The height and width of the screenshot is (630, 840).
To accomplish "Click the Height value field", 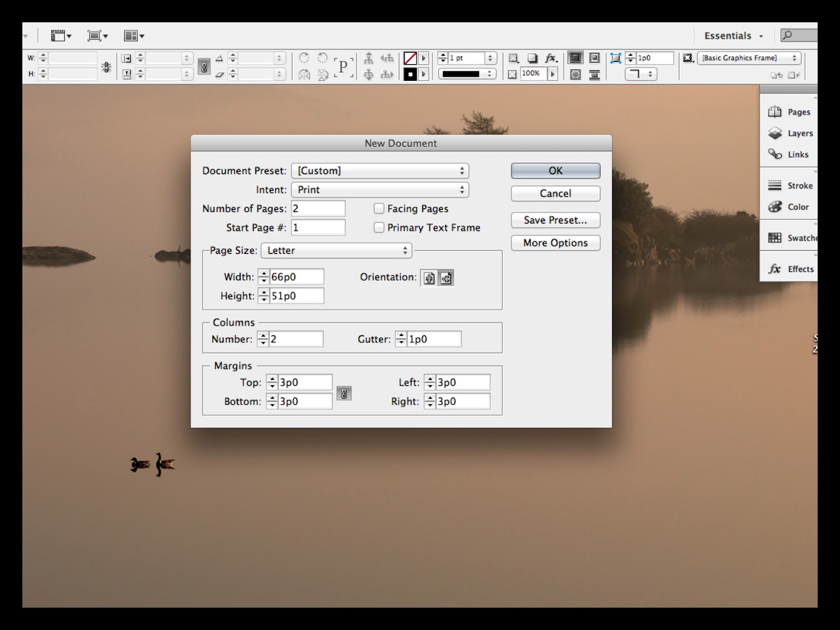I will [x=297, y=296].
